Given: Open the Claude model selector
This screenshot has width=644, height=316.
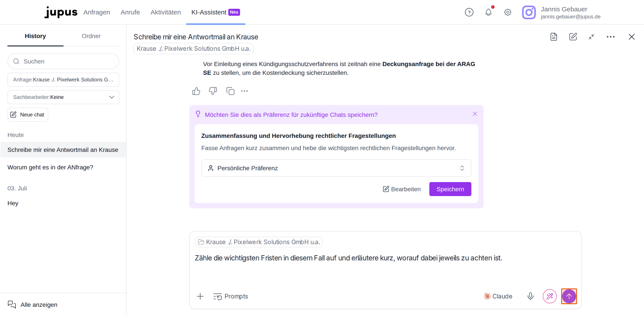Looking at the screenshot, I should 498,296.
